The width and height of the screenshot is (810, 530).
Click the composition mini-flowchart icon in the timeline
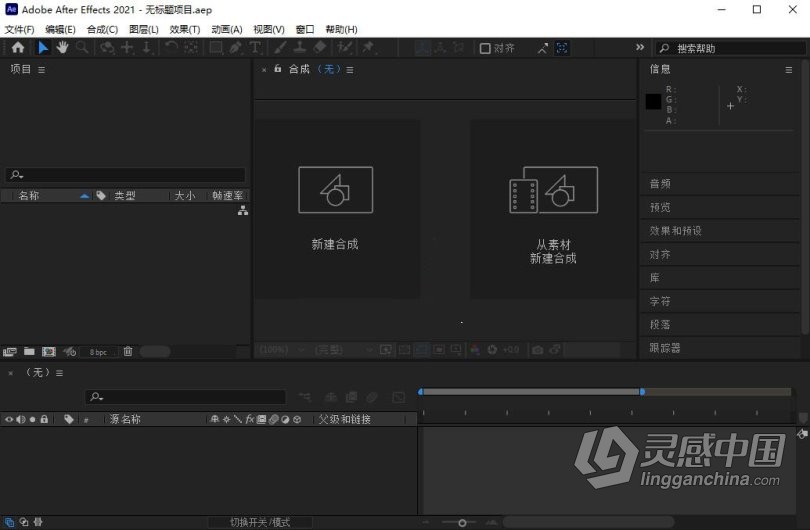305,397
